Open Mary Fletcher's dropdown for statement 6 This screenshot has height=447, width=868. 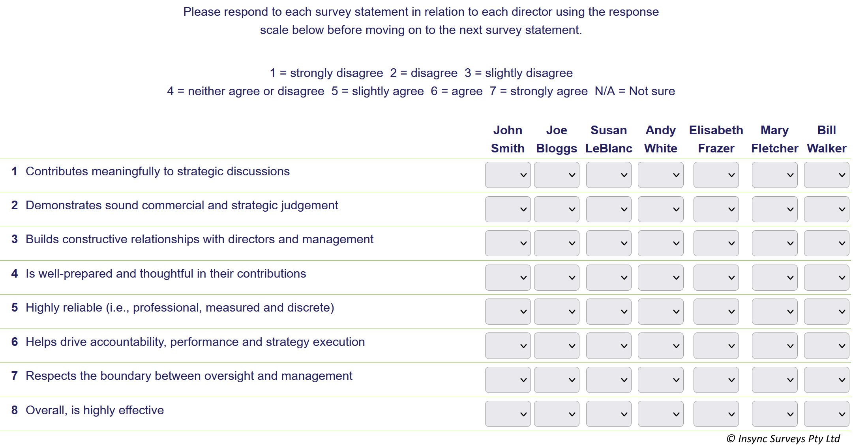(x=774, y=345)
